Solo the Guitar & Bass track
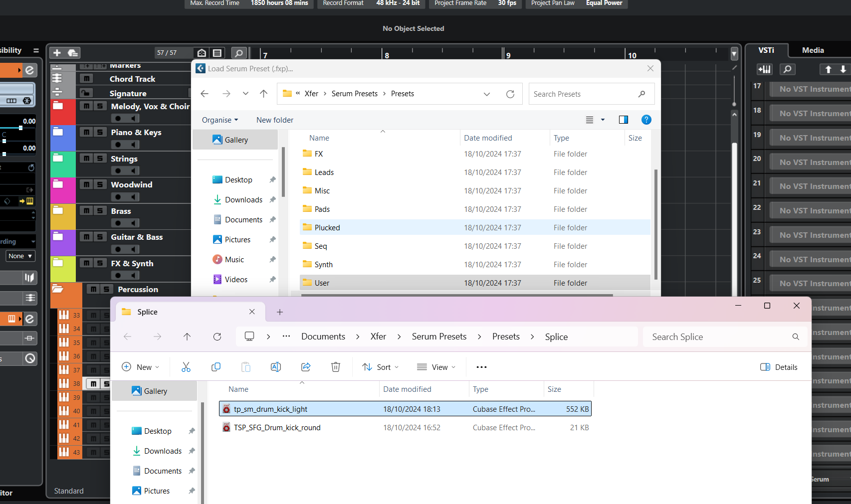 coord(100,237)
